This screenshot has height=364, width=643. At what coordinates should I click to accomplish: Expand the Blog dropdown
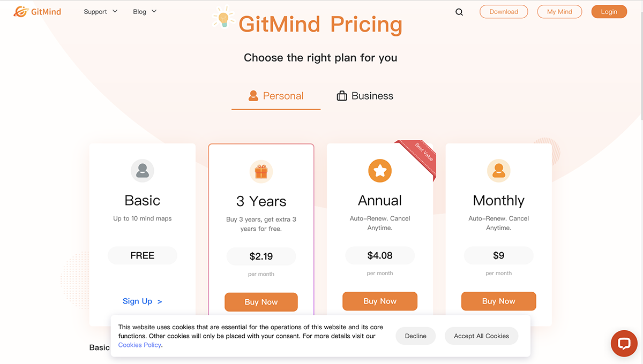point(144,11)
